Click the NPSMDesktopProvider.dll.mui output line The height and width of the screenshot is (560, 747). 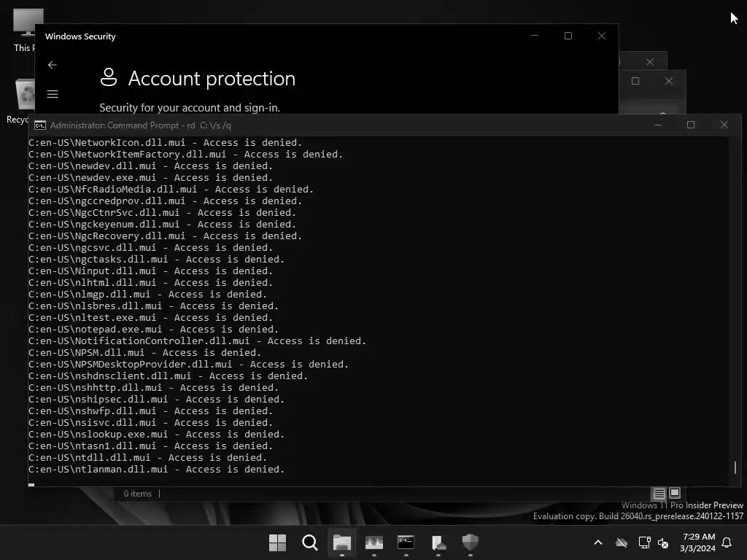tap(189, 365)
